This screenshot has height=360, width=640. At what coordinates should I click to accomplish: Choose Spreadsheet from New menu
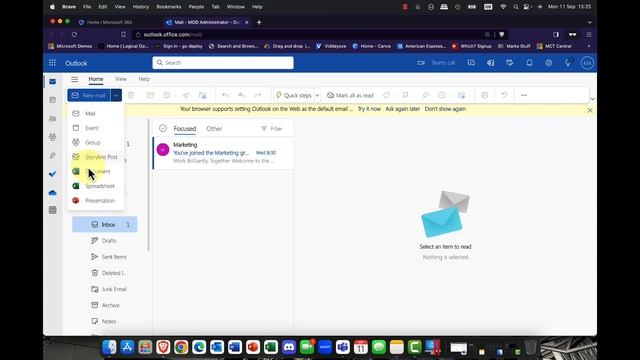[96, 186]
